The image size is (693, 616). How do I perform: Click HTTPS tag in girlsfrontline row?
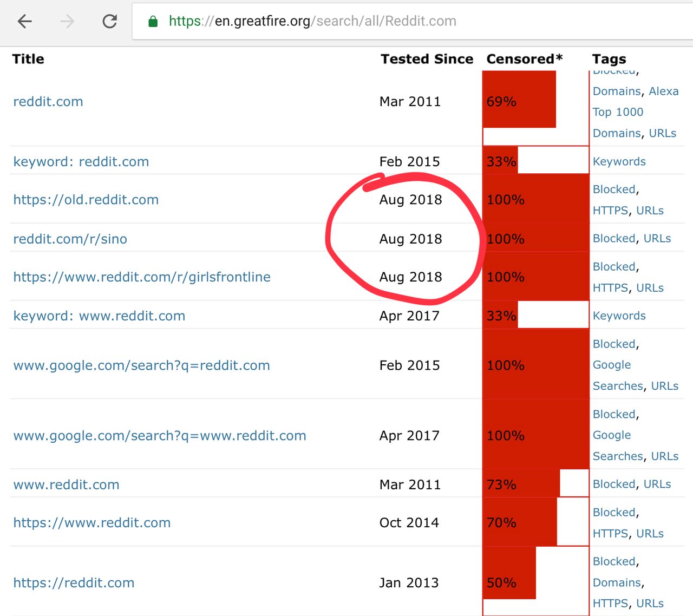611,288
